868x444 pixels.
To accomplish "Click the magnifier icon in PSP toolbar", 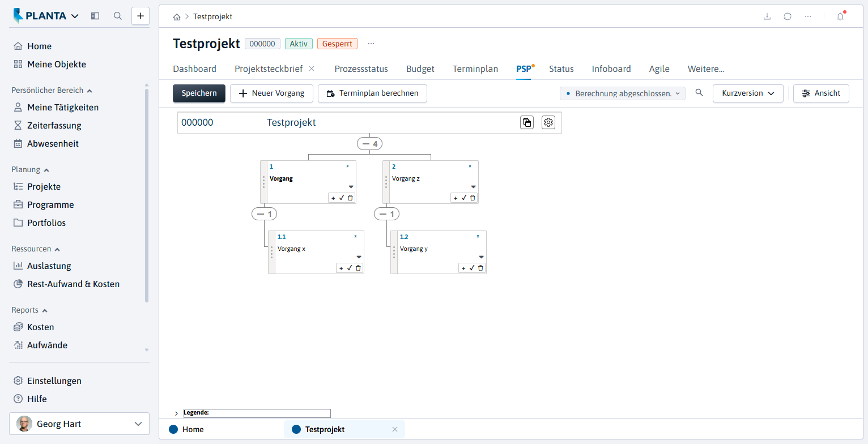I will 699,93.
